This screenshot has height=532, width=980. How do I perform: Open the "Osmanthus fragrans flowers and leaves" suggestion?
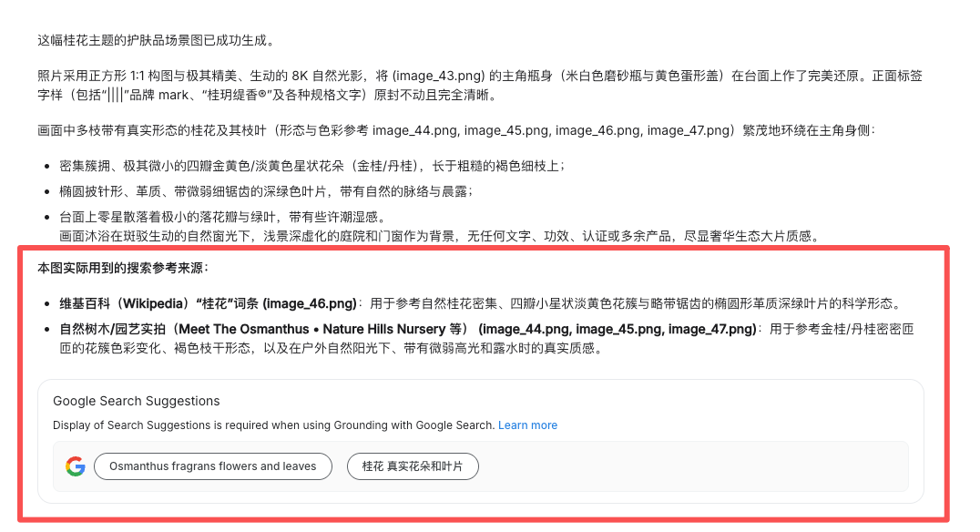(212, 466)
